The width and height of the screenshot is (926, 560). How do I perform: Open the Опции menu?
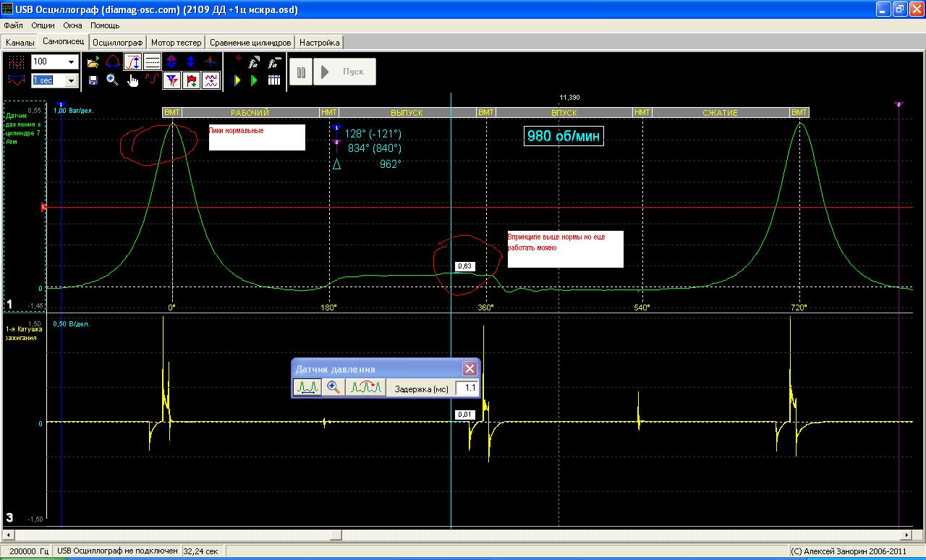pyautogui.click(x=43, y=25)
